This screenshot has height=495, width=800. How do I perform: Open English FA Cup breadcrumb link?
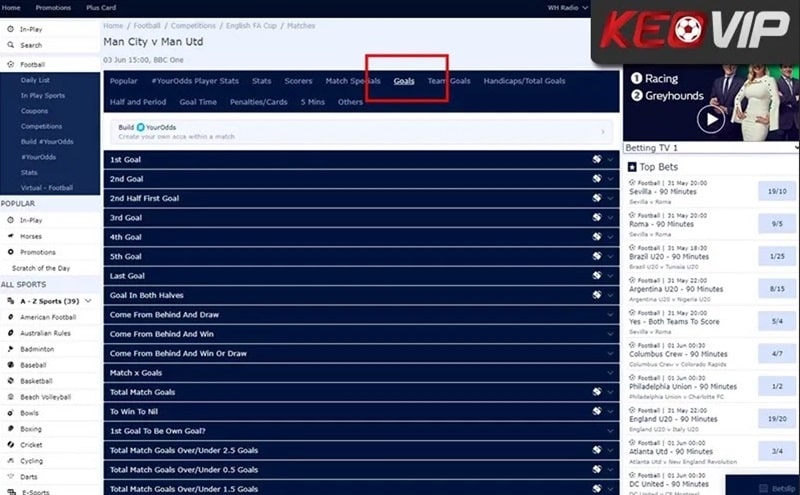pos(251,26)
